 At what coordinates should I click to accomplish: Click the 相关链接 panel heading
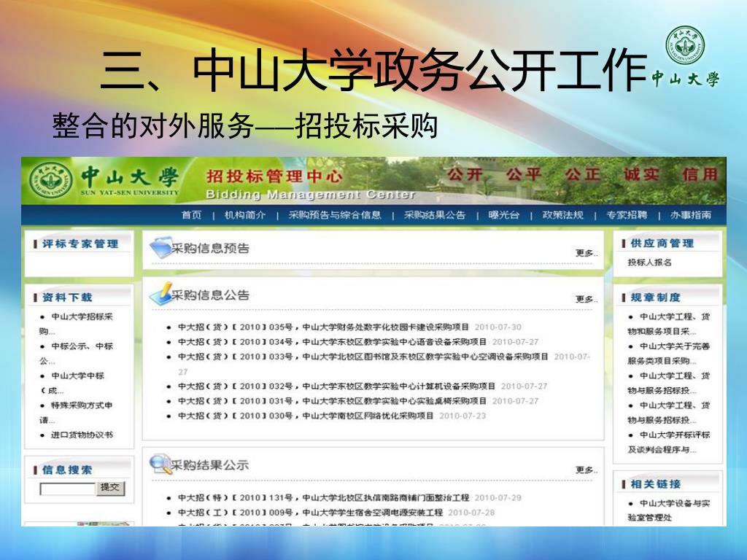[656, 484]
